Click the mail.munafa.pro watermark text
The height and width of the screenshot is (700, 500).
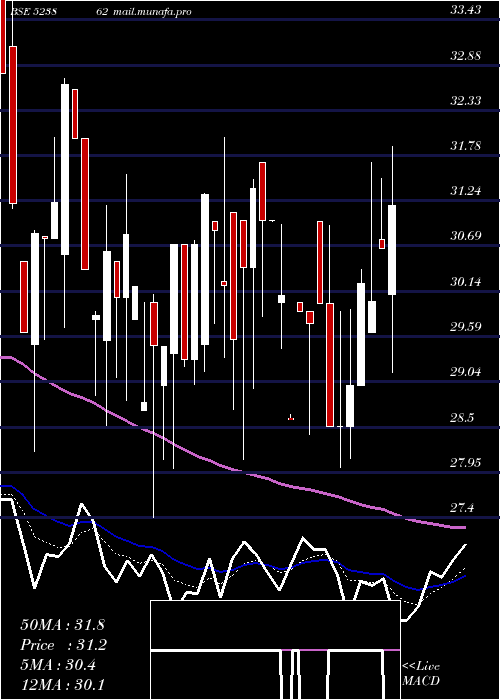coord(152,12)
